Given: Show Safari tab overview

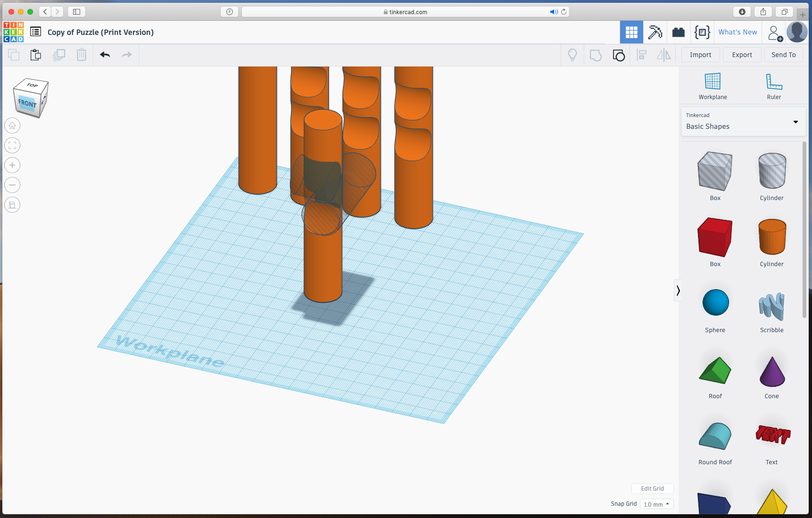Looking at the screenshot, I should (784, 12).
